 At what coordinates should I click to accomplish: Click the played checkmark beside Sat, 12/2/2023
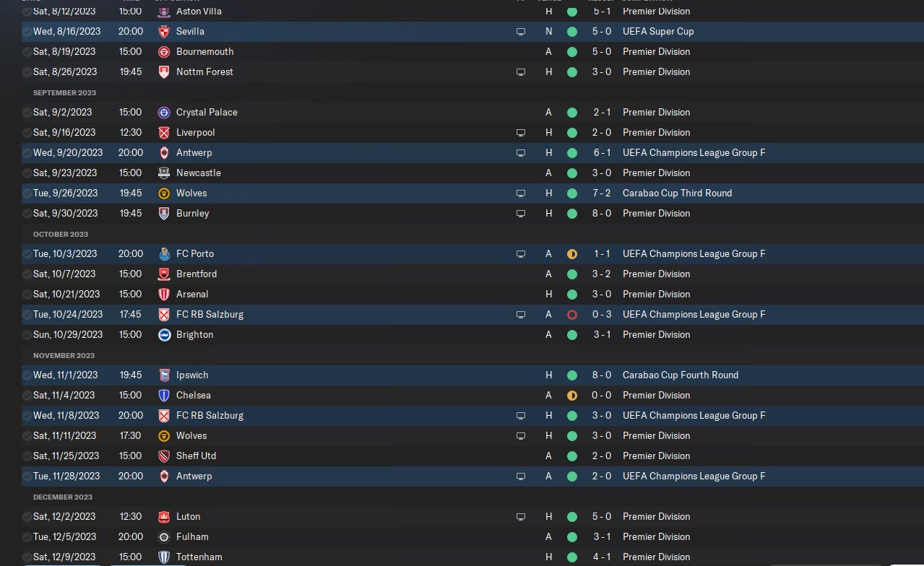[x=27, y=517]
